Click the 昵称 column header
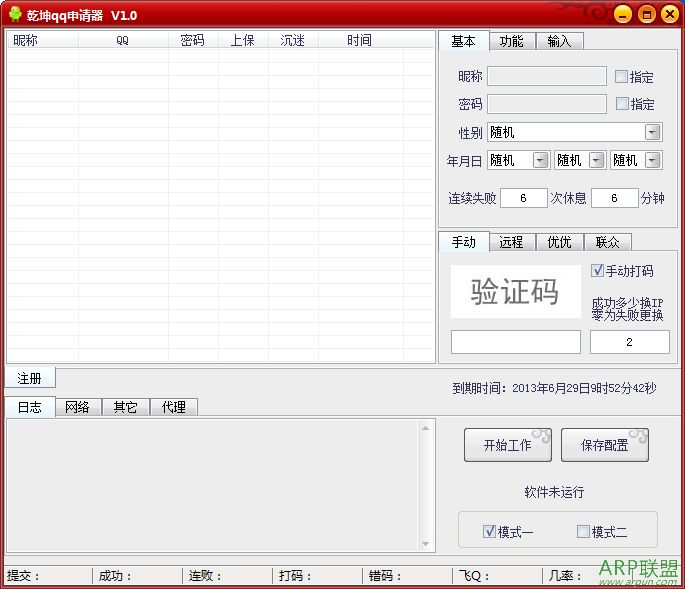 click(43, 40)
